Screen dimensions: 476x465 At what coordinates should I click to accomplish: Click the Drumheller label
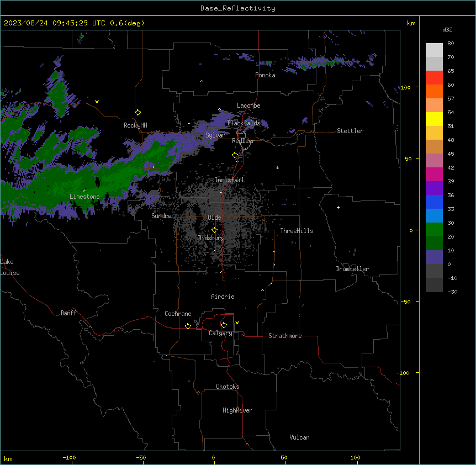click(x=352, y=269)
